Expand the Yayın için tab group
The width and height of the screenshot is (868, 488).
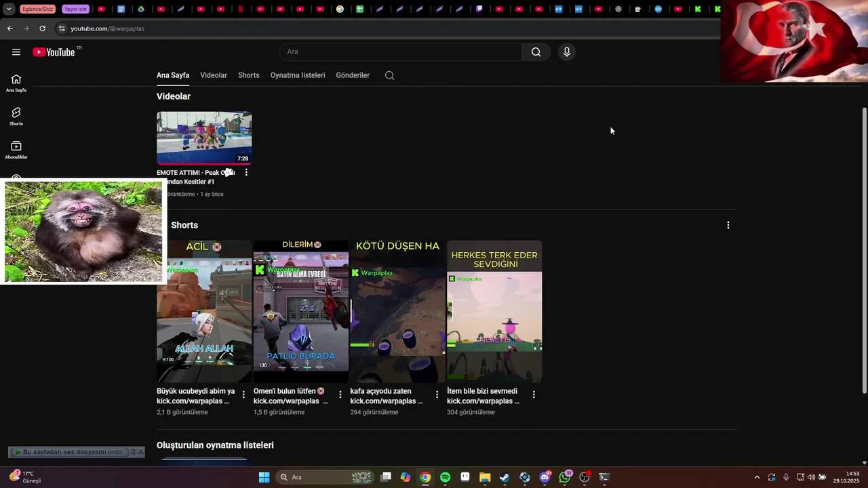pos(75,9)
